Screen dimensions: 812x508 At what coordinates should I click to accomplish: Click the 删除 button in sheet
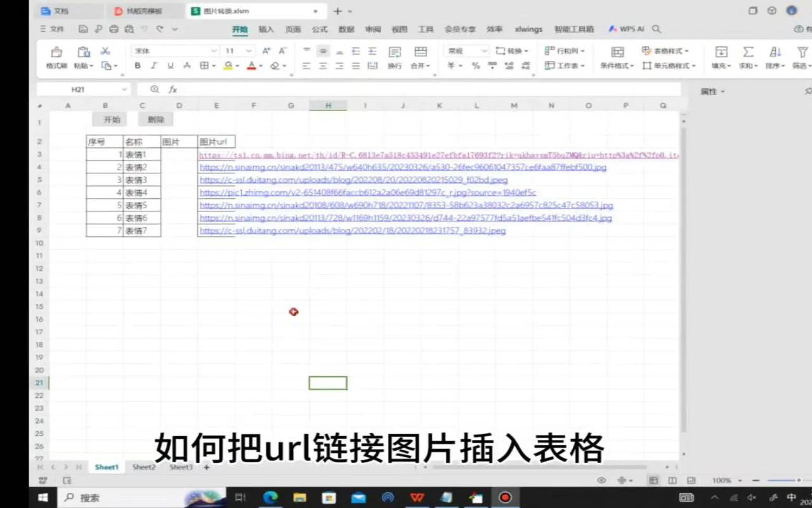pos(156,119)
